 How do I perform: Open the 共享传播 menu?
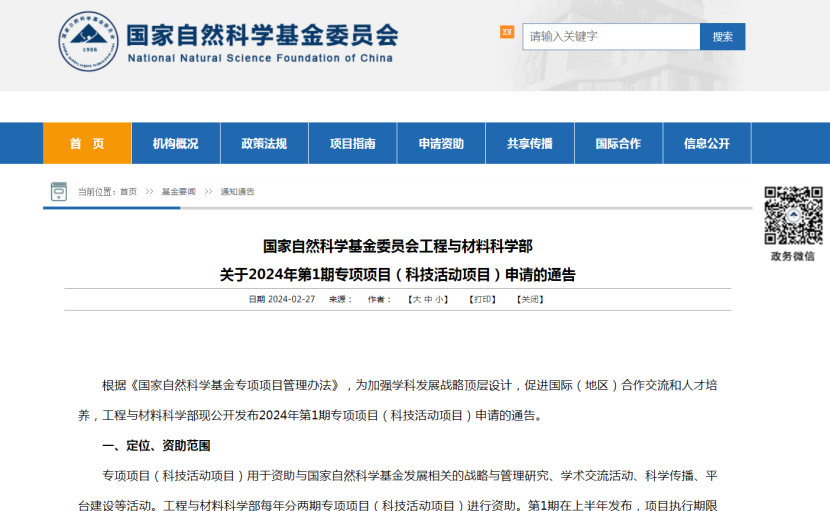529,144
